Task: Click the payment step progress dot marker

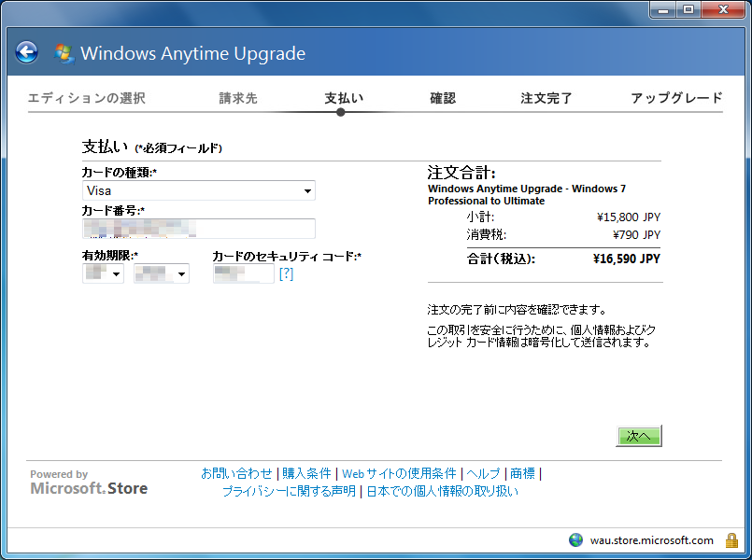Action: point(341,112)
